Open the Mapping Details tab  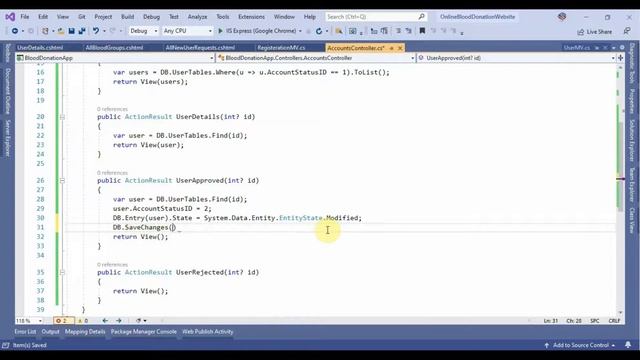tap(85, 332)
